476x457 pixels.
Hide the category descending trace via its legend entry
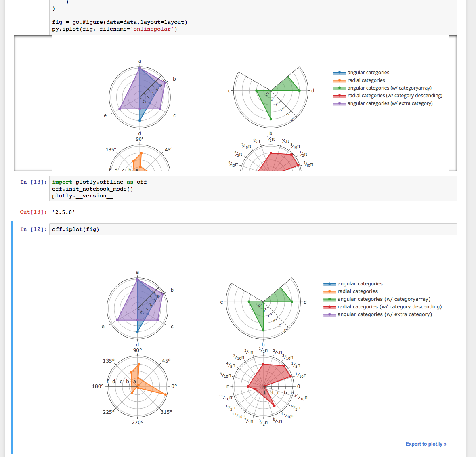390,307
